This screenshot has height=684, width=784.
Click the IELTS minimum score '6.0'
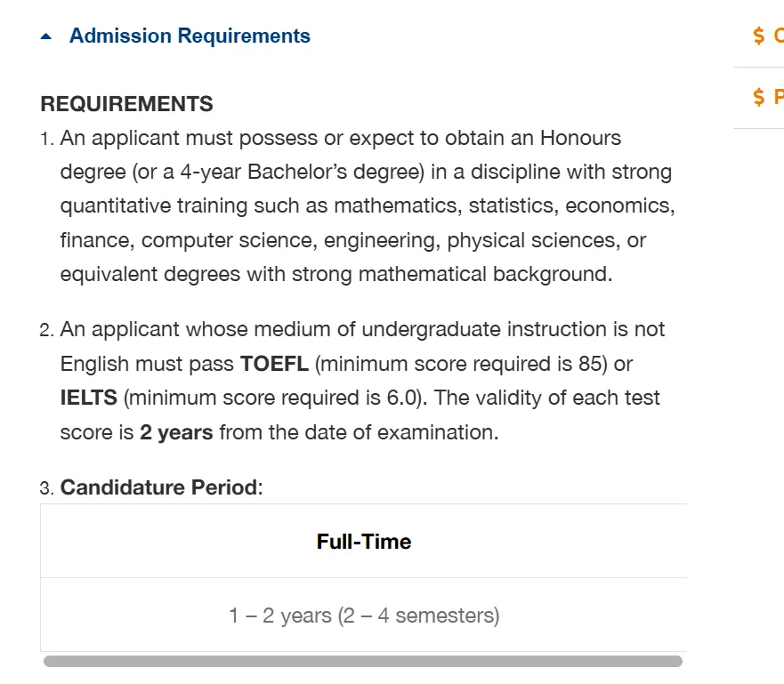click(398, 398)
